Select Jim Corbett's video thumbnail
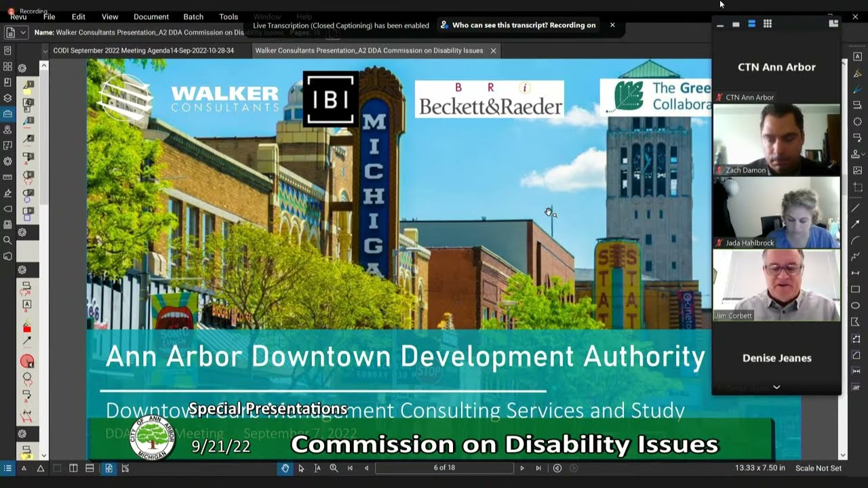 pyautogui.click(x=776, y=285)
